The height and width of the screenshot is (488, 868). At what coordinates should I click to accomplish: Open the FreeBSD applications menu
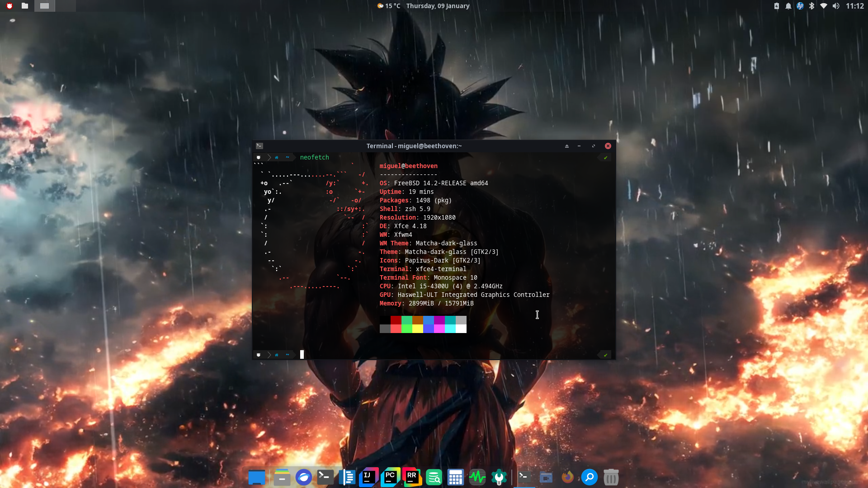[9, 6]
